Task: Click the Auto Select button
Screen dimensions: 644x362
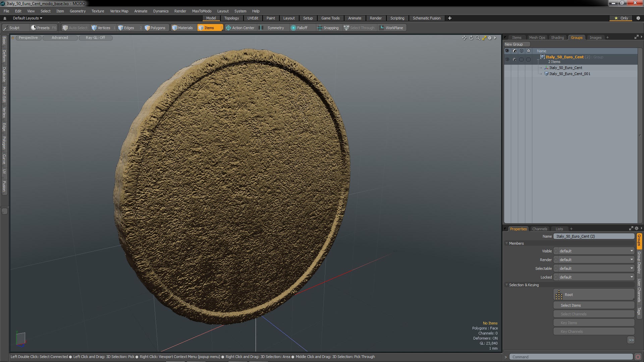Action: point(75,28)
